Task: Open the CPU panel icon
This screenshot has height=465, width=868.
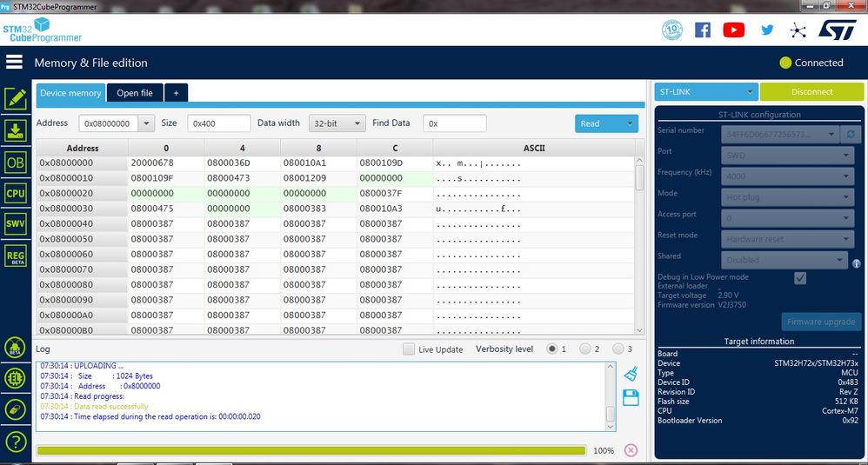Action: pos(16,193)
